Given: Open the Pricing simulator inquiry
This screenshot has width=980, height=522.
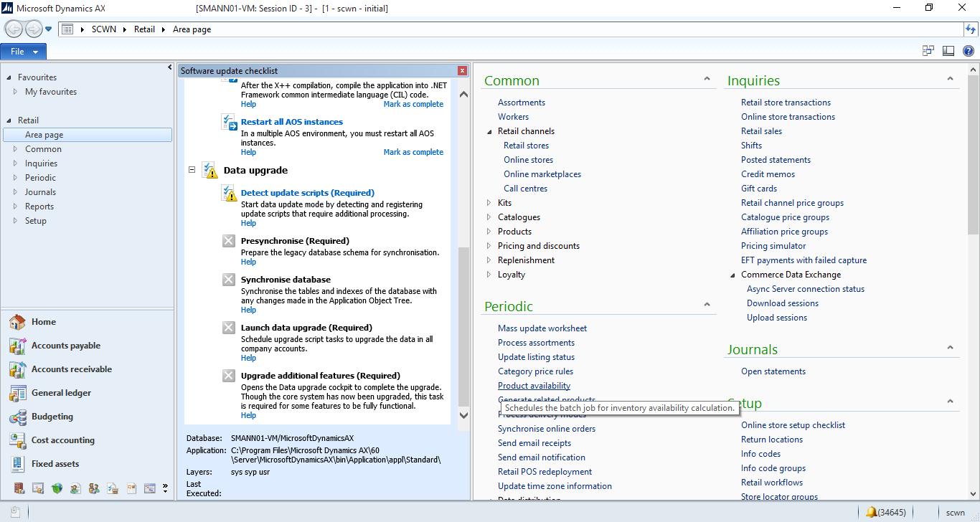Looking at the screenshot, I should (x=773, y=246).
